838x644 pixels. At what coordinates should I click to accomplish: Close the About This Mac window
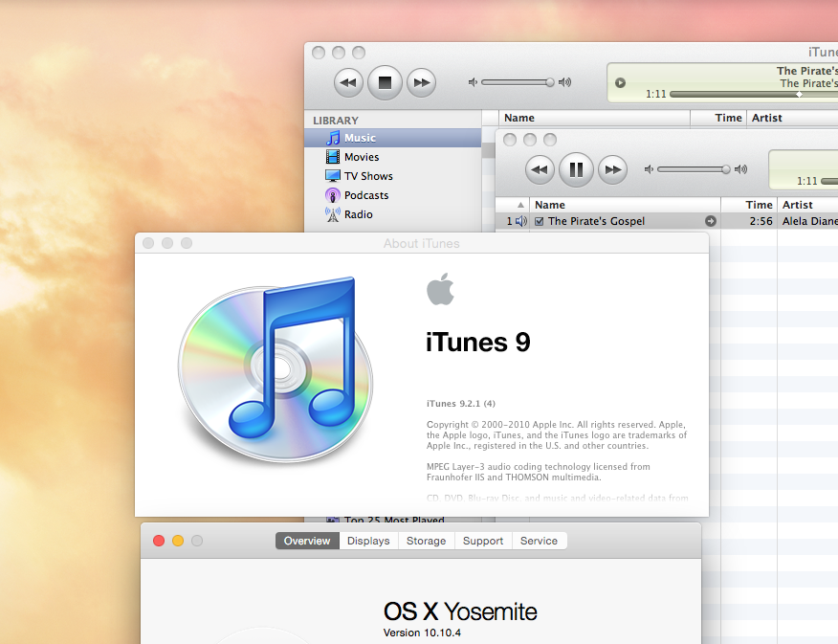coord(159,541)
